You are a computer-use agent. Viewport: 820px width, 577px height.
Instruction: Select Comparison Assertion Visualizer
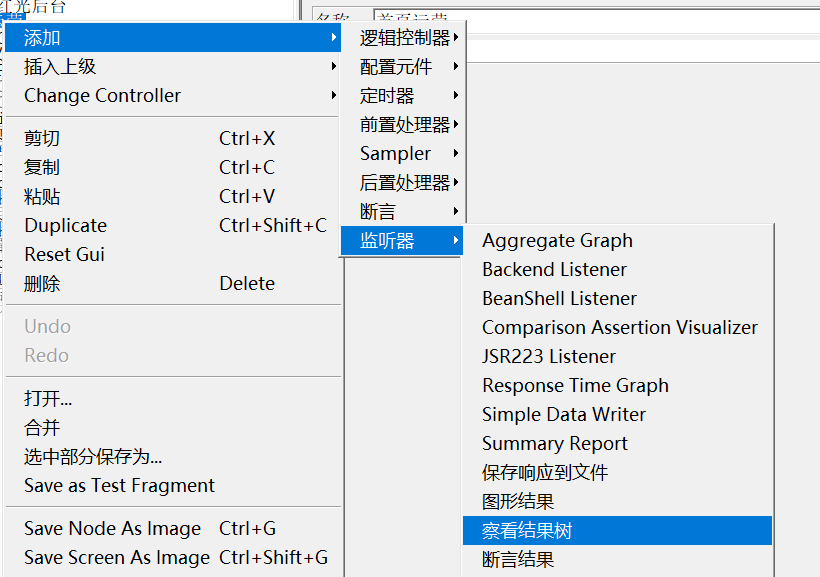point(619,328)
